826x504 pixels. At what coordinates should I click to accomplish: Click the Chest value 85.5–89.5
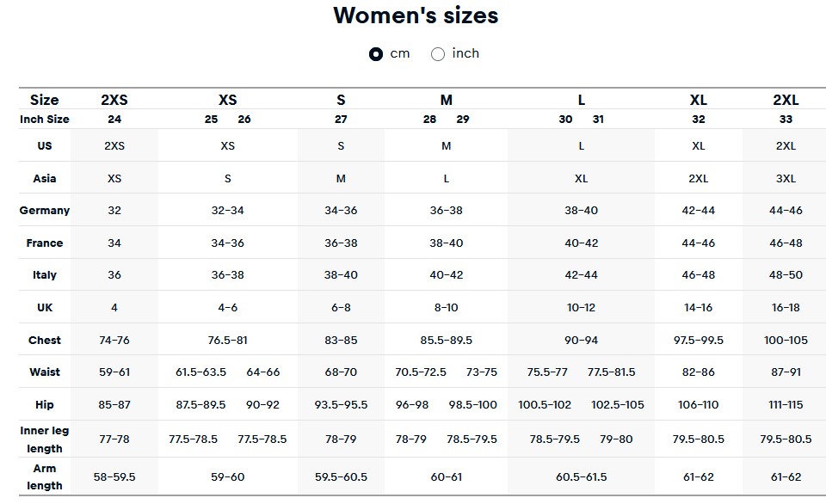click(x=447, y=341)
